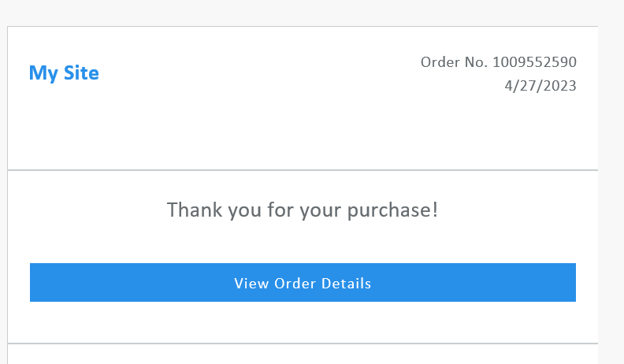Click the order date 4/27/2023
The image size is (624, 364).
(540, 86)
